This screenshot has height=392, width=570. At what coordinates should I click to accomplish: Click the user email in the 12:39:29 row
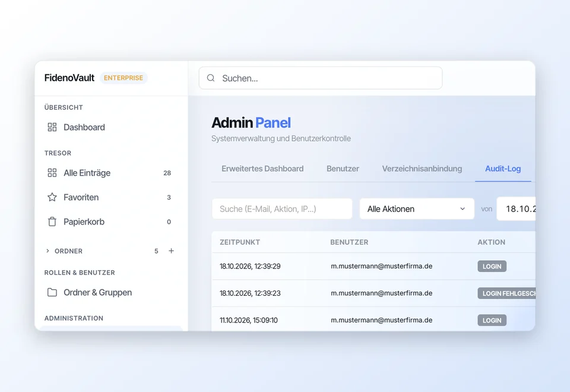(x=382, y=266)
